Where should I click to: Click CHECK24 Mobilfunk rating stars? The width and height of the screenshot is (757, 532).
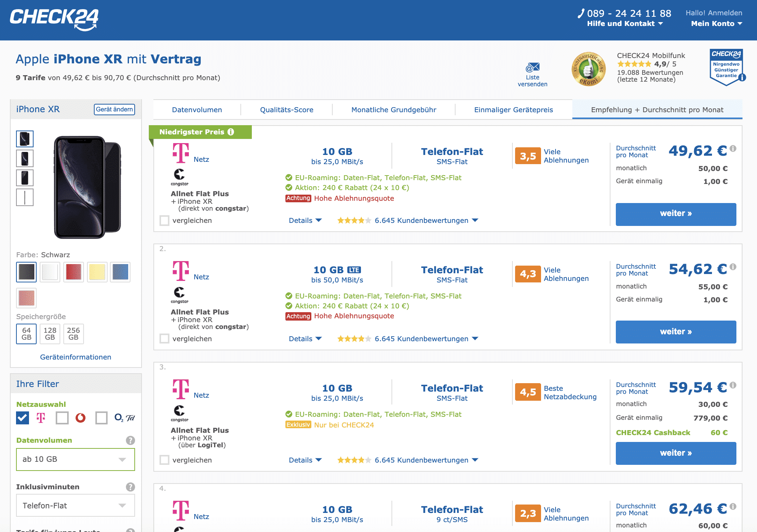[634, 64]
